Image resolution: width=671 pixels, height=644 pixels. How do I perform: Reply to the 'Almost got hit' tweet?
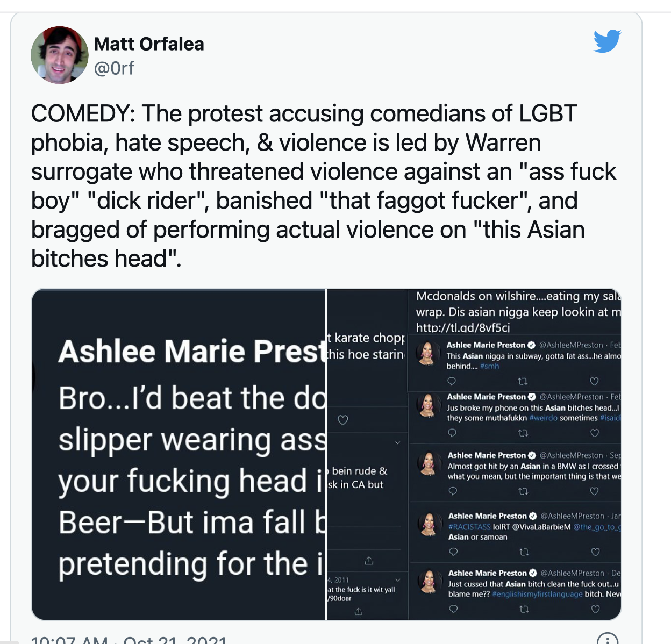(453, 491)
